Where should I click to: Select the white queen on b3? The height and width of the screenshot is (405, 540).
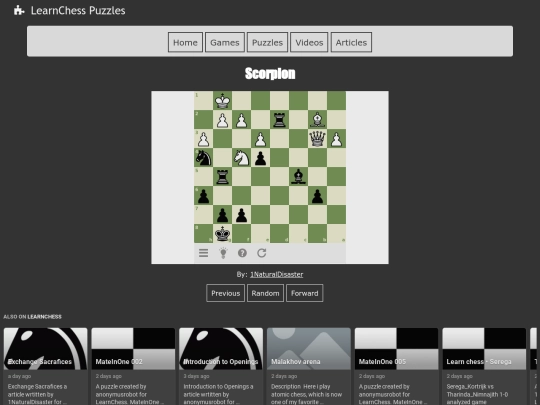coord(317,139)
